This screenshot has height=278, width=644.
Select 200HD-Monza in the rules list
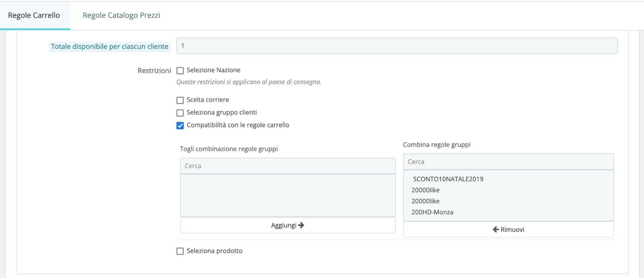click(x=432, y=212)
